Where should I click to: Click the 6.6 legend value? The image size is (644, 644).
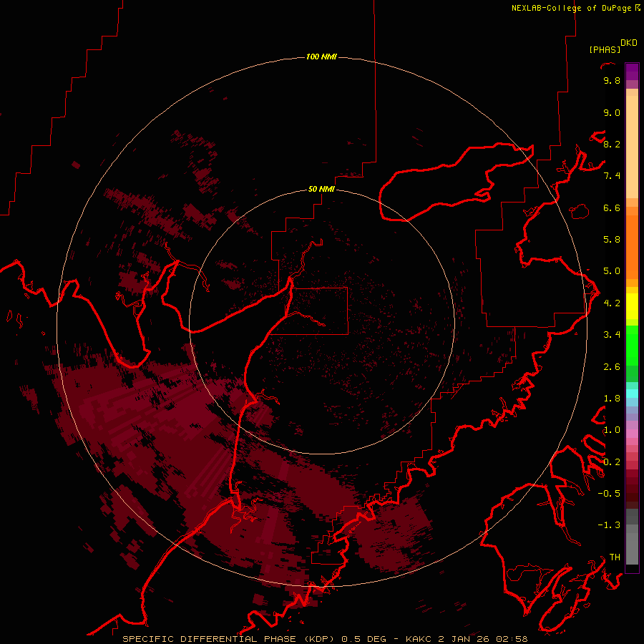point(612,208)
